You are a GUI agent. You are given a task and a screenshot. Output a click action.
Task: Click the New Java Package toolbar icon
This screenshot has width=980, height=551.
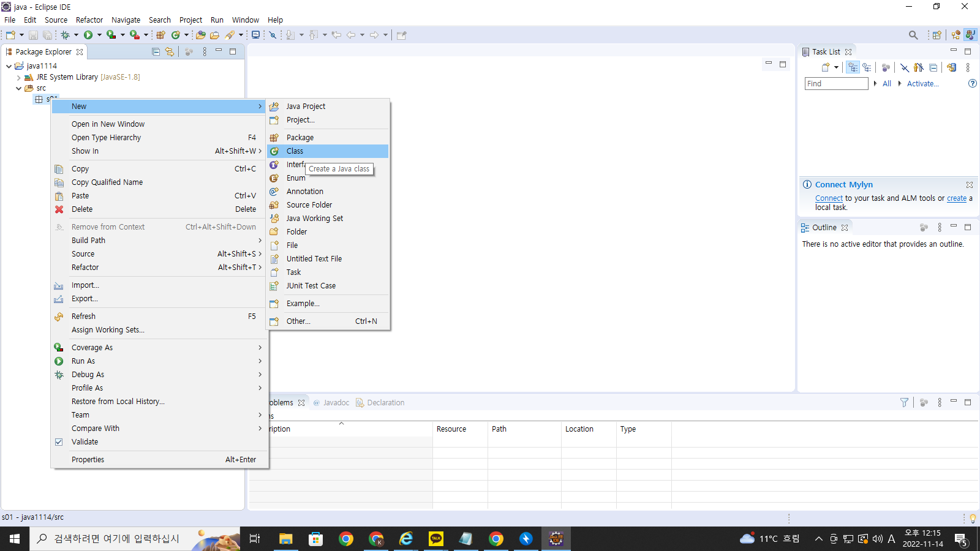tap(160, 36)
